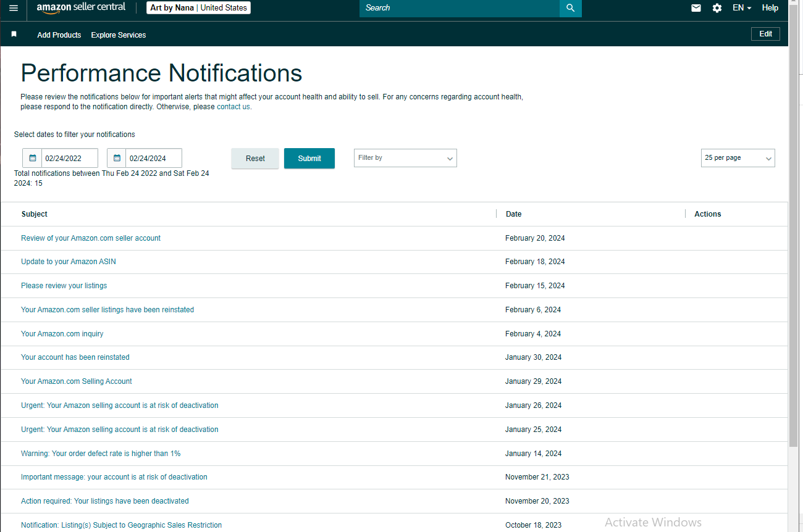This screenshot has height=532, width=803.
Task: Expand the EN language dropdown
Action: (x=742, y=8)
